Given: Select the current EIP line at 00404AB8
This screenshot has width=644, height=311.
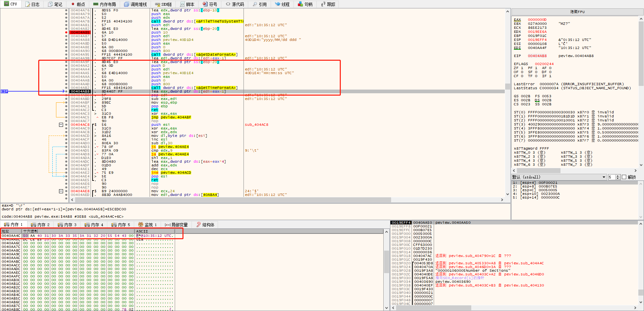Looking at the screenshot, I should pyautogui.click(x=287, y=91).
